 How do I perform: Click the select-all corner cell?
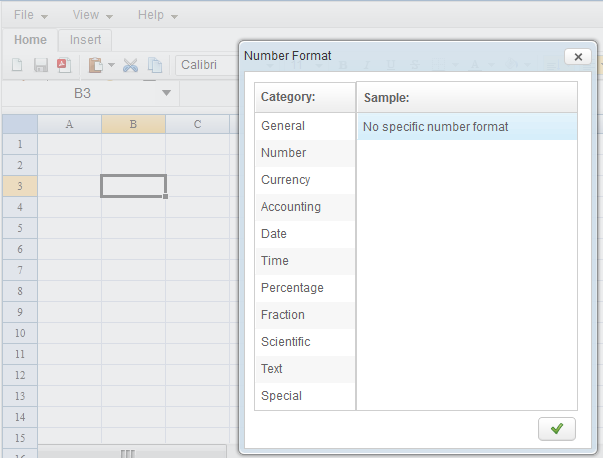pyautogui.click(x=20, y=124)
